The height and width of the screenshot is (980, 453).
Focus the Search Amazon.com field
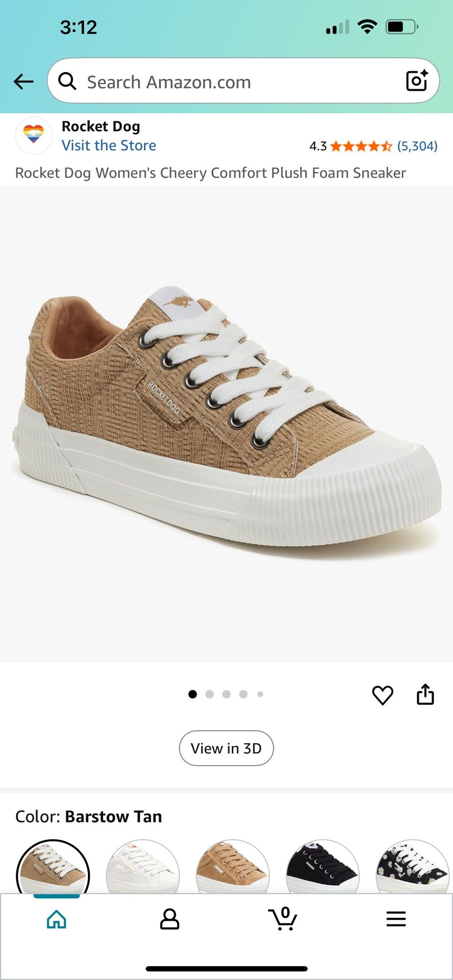tap(243, 81)
